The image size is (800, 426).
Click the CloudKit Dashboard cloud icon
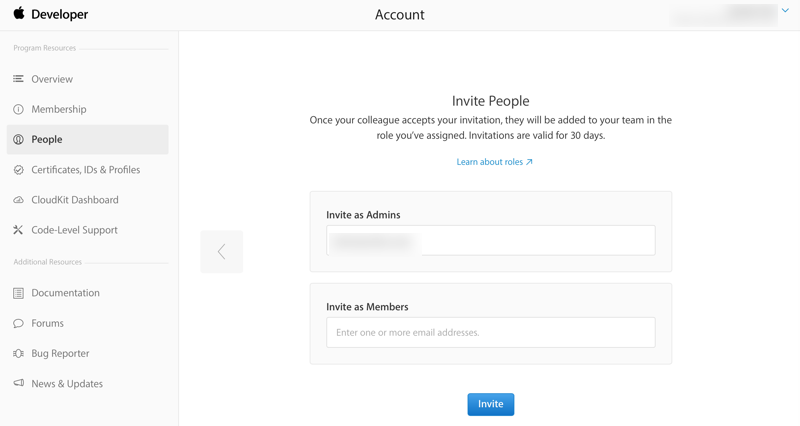pyautogui.click(x=18, y=200)
